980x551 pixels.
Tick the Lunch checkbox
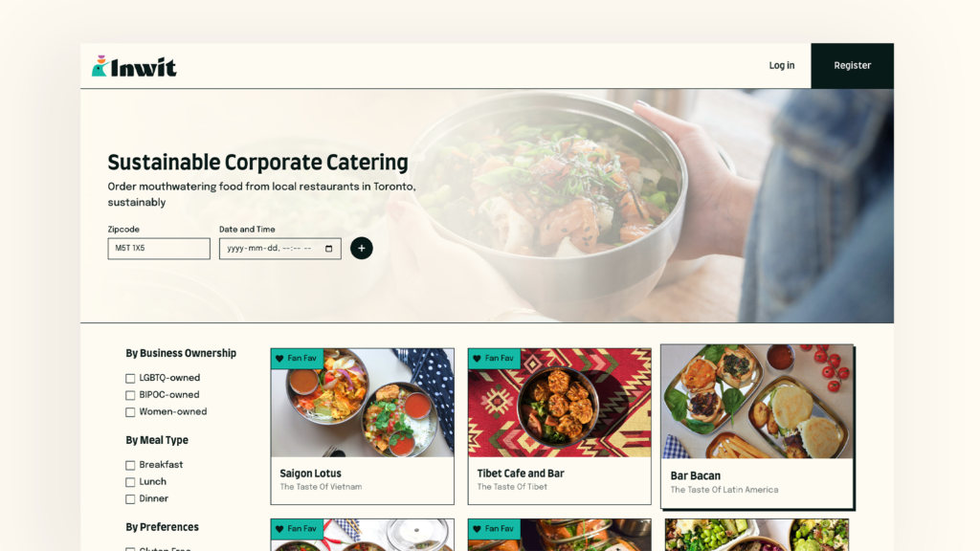click(x=130, y=482)
